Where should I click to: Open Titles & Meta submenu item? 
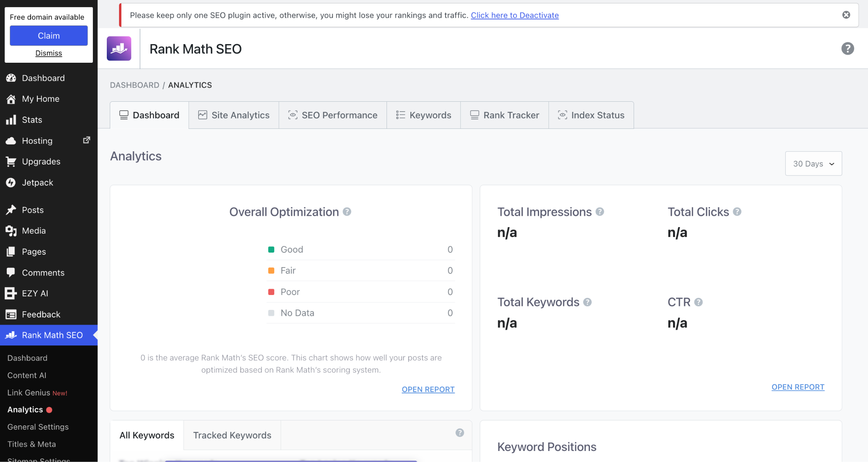(32, 445)
